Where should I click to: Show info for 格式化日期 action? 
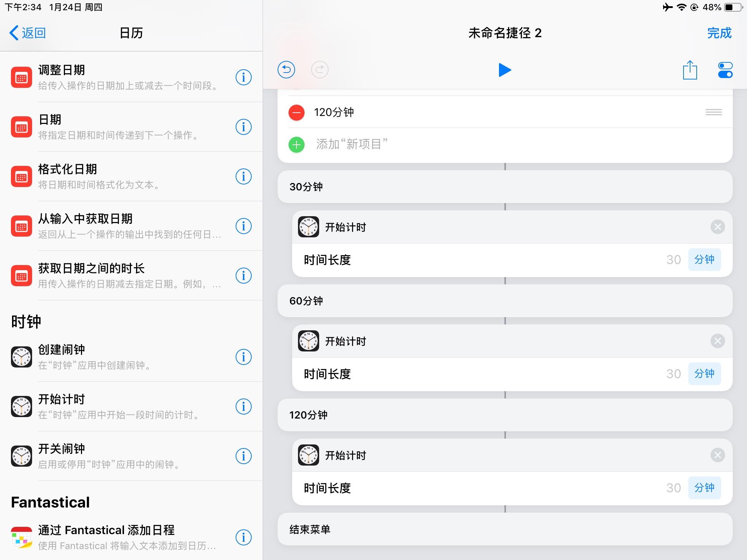(x=243, y=176)
